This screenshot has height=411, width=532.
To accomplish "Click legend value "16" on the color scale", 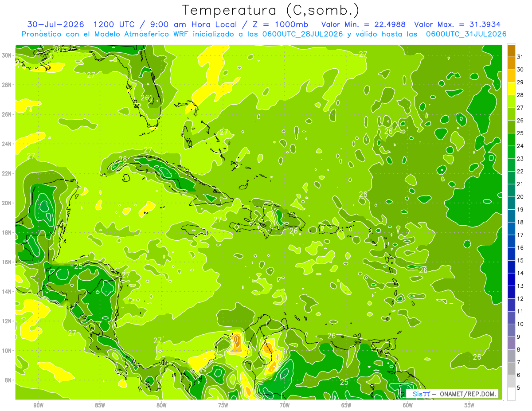I will tap(520, 247).
